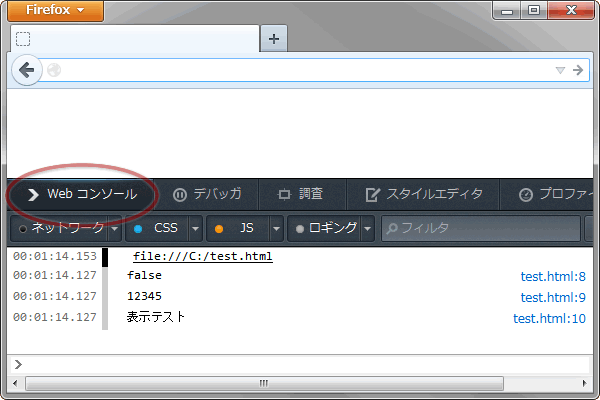This screenshot has height=400, width=600.
Task: Click timestamp 00:01:14.153
Action: click(x=55, y=256)
